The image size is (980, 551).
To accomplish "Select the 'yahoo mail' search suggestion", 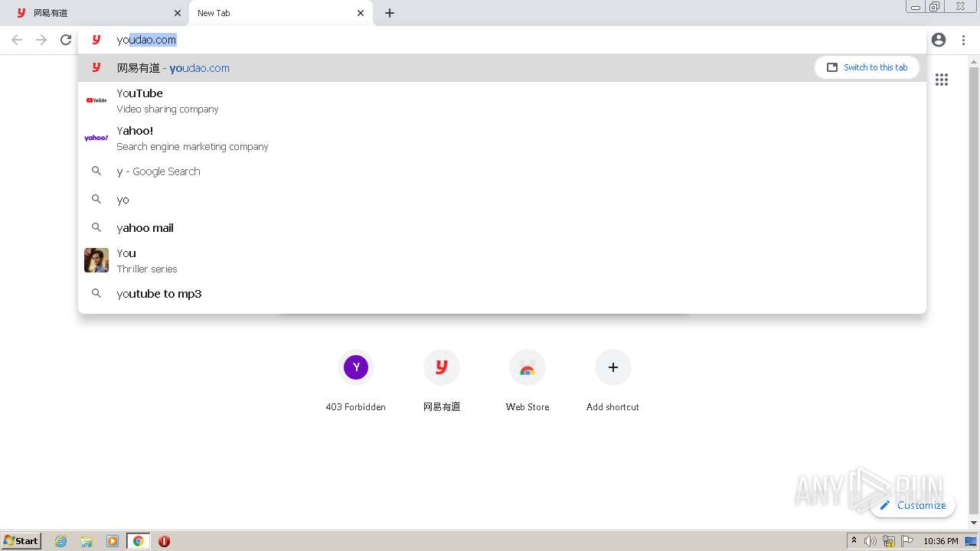I will 502,228.
